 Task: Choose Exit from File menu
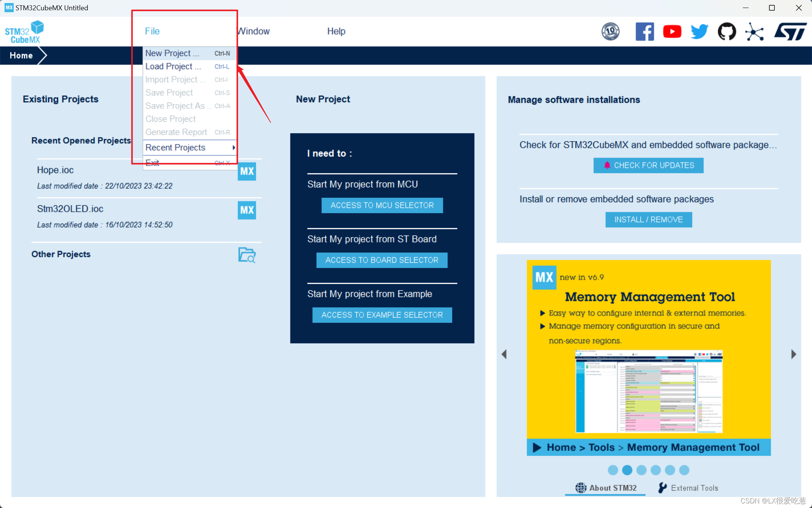(190, 163)
